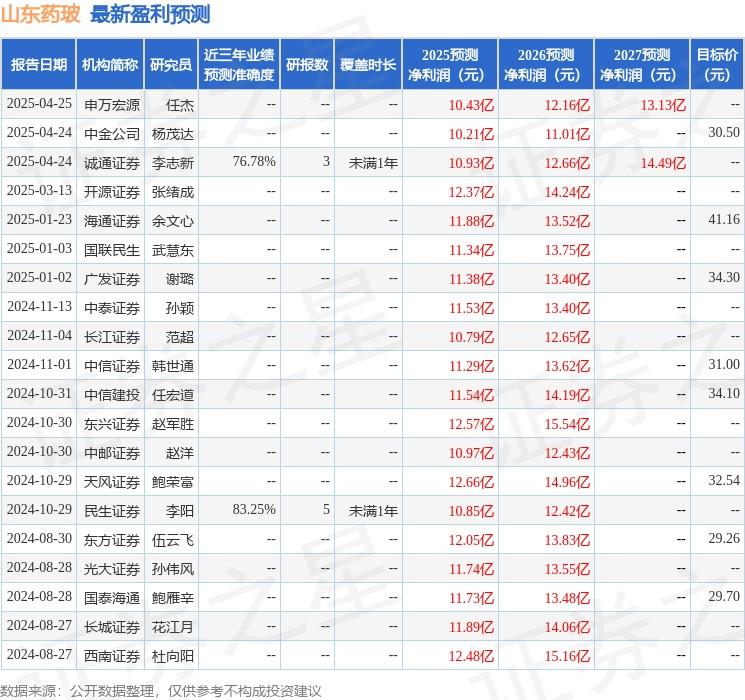
Task: Click institution 中金公司
Action: (x=112, y=134)
